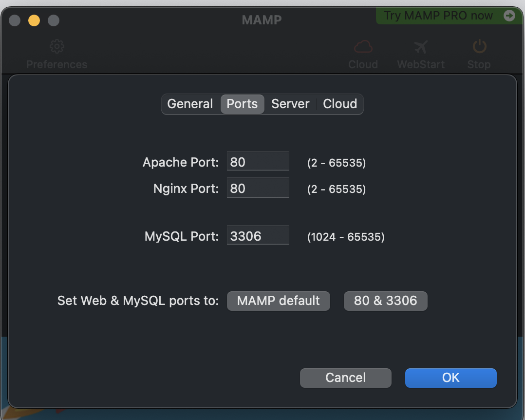Focus the Apache Port input field
The width and height of the screenshot is (525, 420).
coord(258,161)
